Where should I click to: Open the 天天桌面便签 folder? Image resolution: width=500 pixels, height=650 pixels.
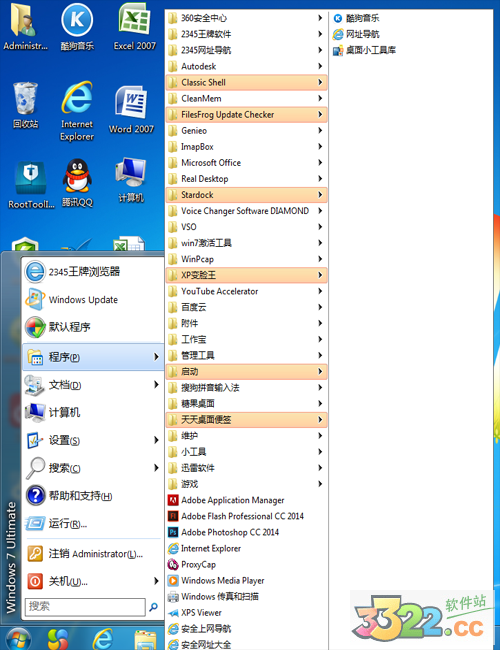point(247,420)
